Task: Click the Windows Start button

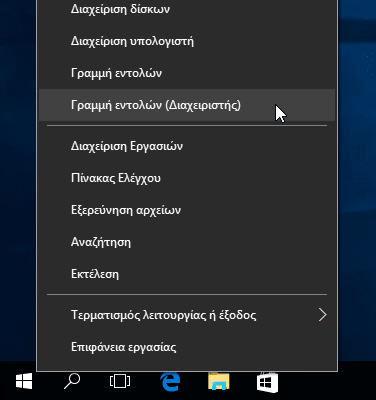Action: [24, 381]
